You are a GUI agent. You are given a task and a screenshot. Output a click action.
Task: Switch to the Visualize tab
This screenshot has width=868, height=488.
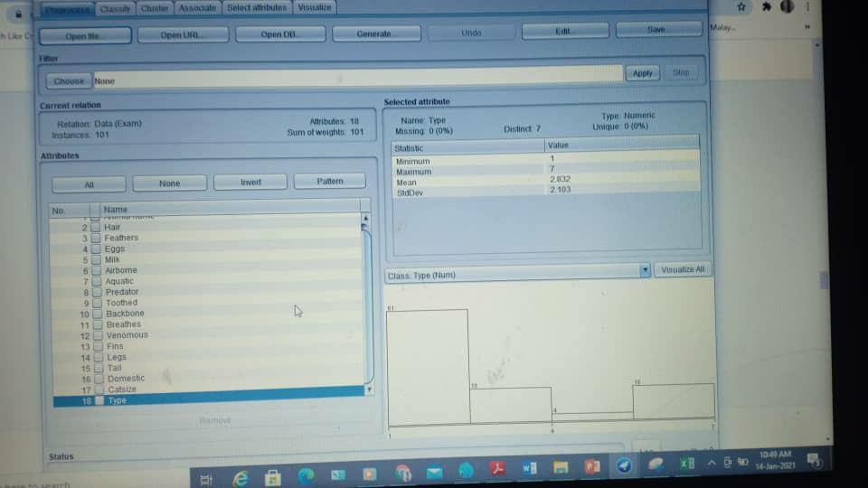[x=315, y=7]
